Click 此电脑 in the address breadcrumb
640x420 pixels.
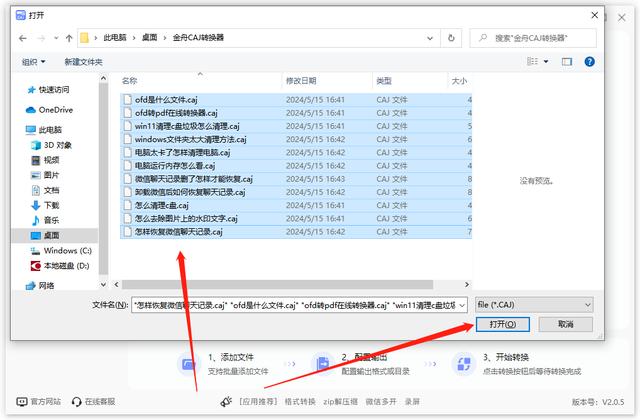tap(115, 38)
